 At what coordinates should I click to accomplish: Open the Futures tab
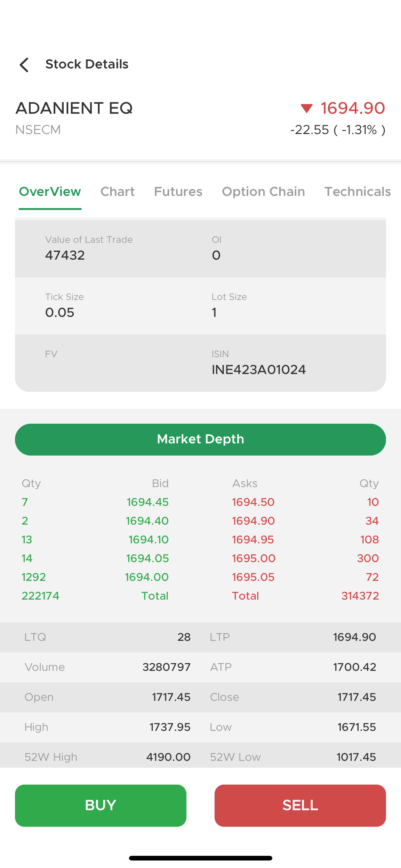pyautogui.click(x=178, y=192)
